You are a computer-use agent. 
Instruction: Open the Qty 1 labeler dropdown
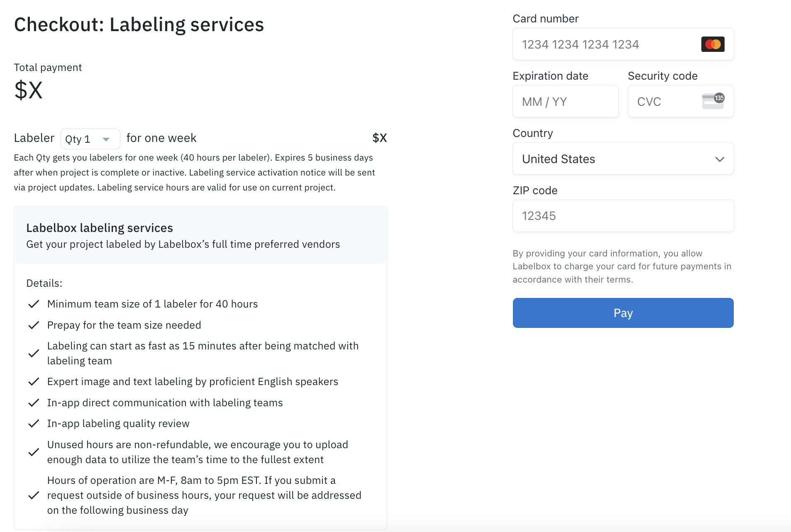click(90, 139)
